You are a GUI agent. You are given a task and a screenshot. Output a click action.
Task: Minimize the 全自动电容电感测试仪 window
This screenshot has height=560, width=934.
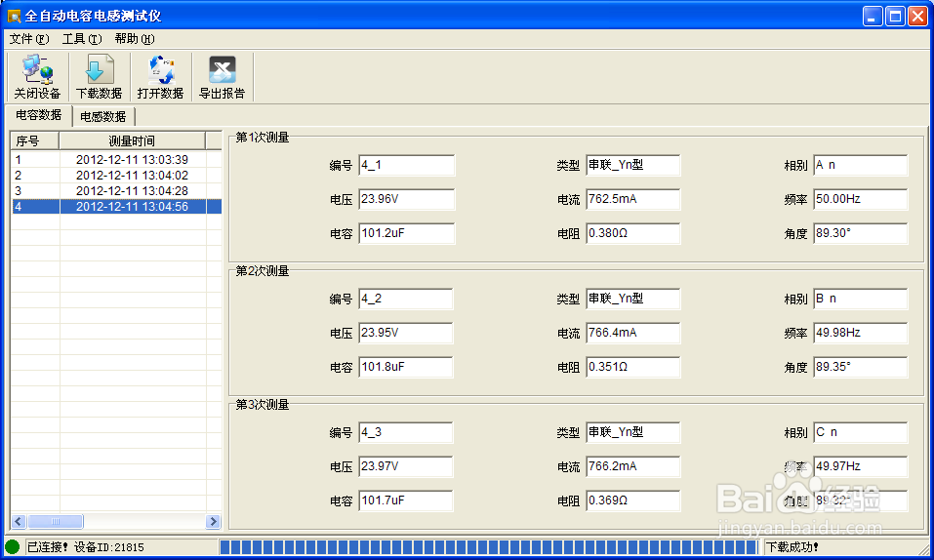(873, 16)
